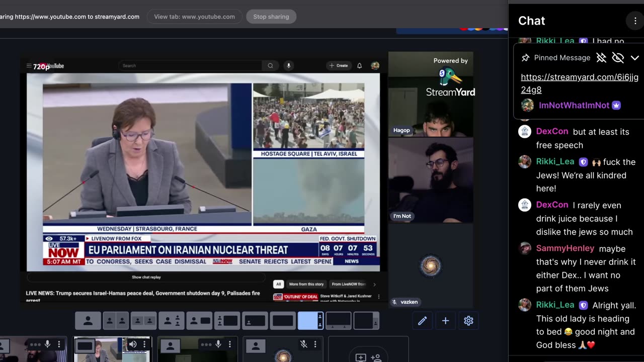Toggle audio on the shared screen card
The image size is (644, 362).
coord(133,344)
